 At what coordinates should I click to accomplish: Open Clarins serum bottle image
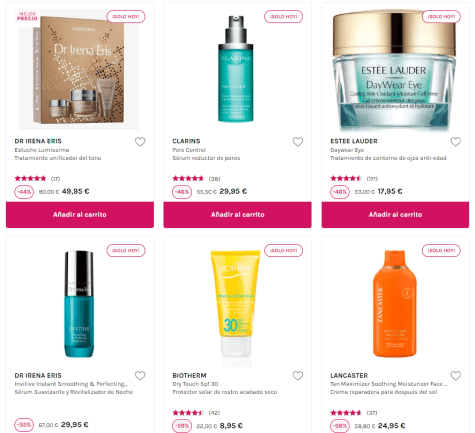pyautogui.click(x=236, y=69)
